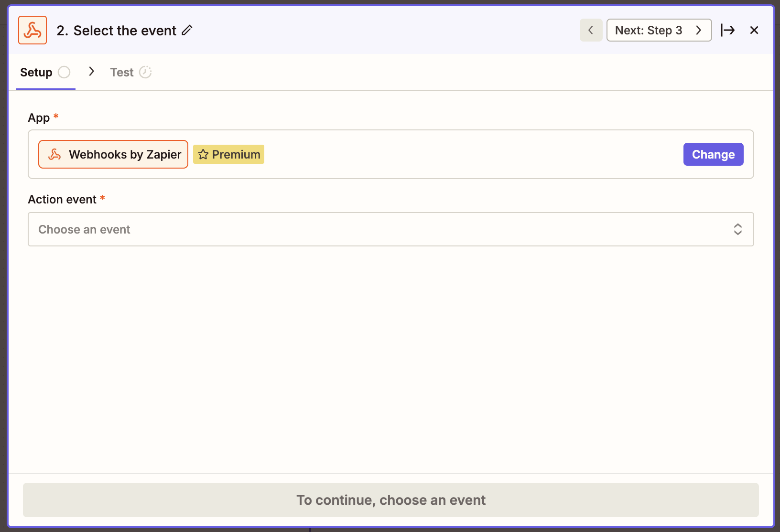This screenshot has width=780, height=532.
Task: Click the pencil icon to rename the step
Action: (x=187, y=30)
